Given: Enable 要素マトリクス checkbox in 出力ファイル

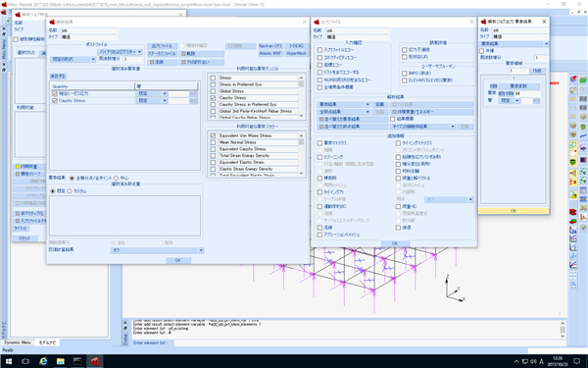Looking at the screenshot, I should [319, 143].
